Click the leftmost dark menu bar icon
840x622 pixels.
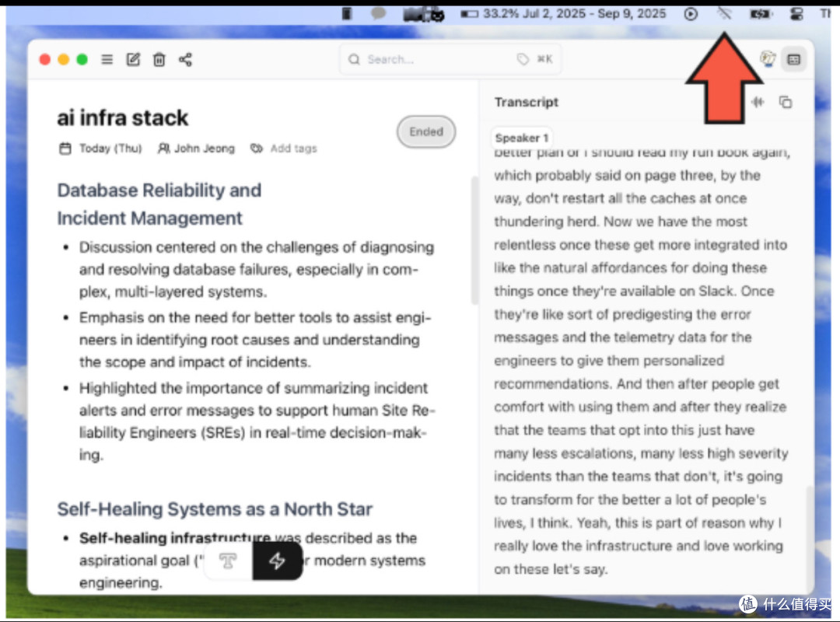click(347, 13)
